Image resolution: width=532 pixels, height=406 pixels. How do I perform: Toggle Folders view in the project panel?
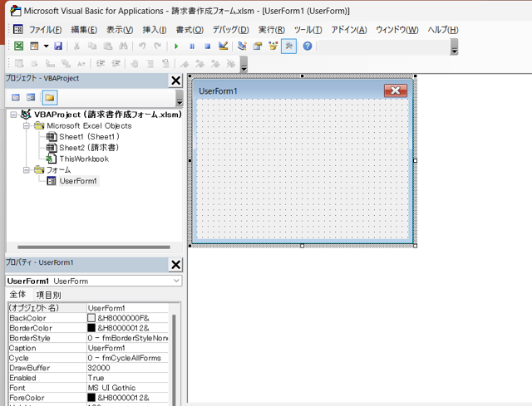click(50, 98)
